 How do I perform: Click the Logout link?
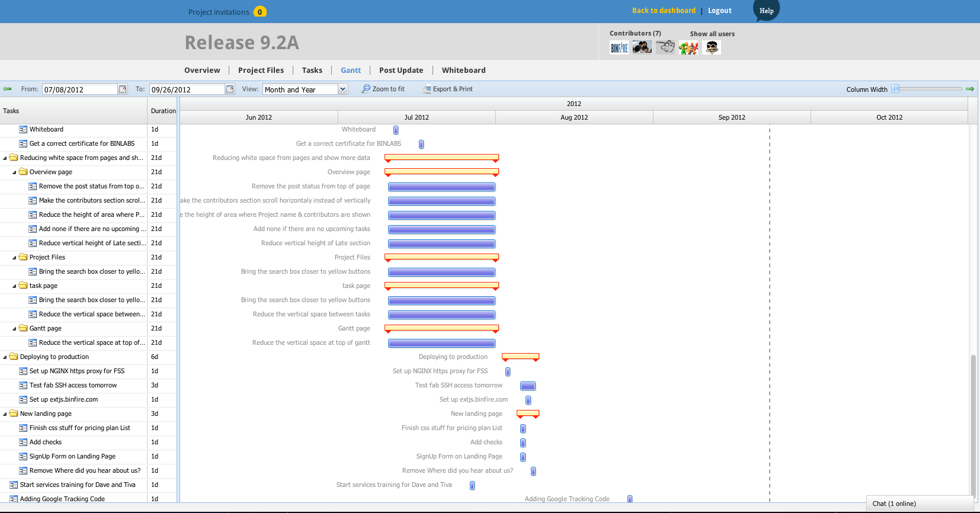719,11
